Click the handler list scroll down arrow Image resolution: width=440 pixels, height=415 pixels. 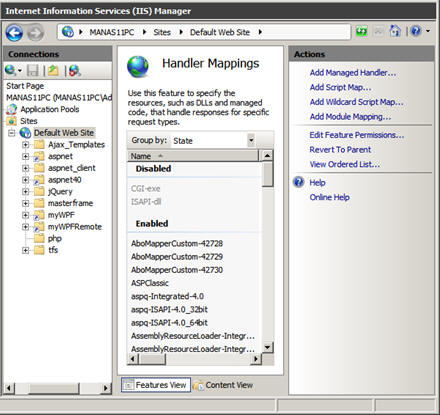coord(267,347)
